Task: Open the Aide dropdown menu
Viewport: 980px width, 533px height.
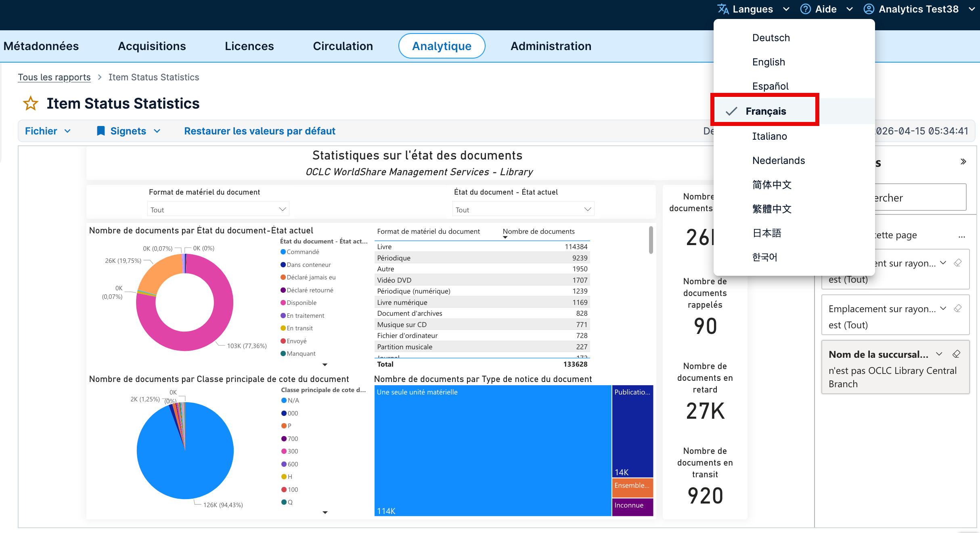Action: 827,9
